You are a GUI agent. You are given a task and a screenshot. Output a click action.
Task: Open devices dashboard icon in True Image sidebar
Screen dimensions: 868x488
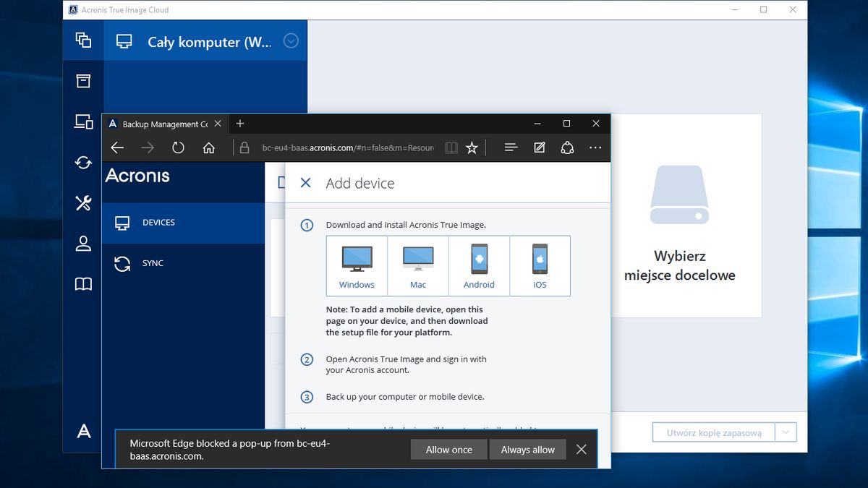pos(83,121)
